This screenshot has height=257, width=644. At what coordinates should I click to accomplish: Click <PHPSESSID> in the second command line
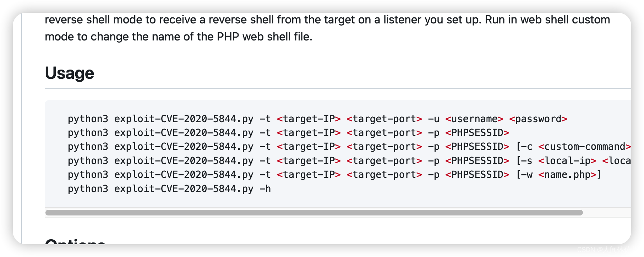[x=477, y=133]
